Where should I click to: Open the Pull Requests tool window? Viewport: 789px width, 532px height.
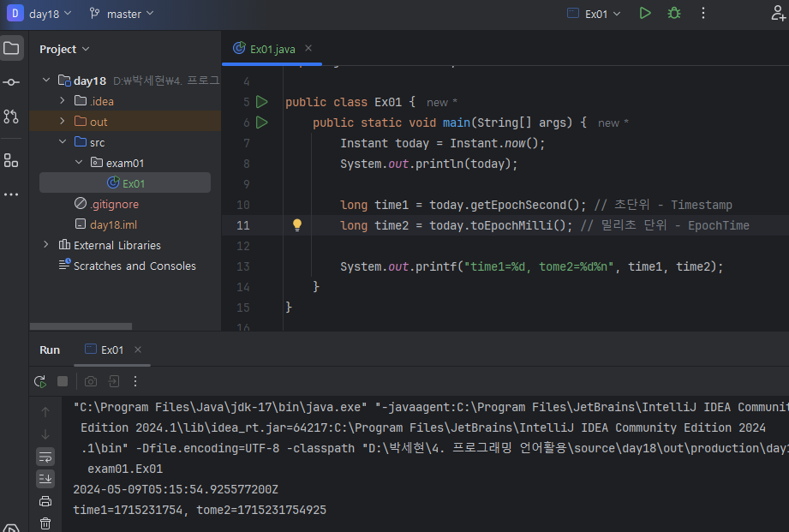11,117
